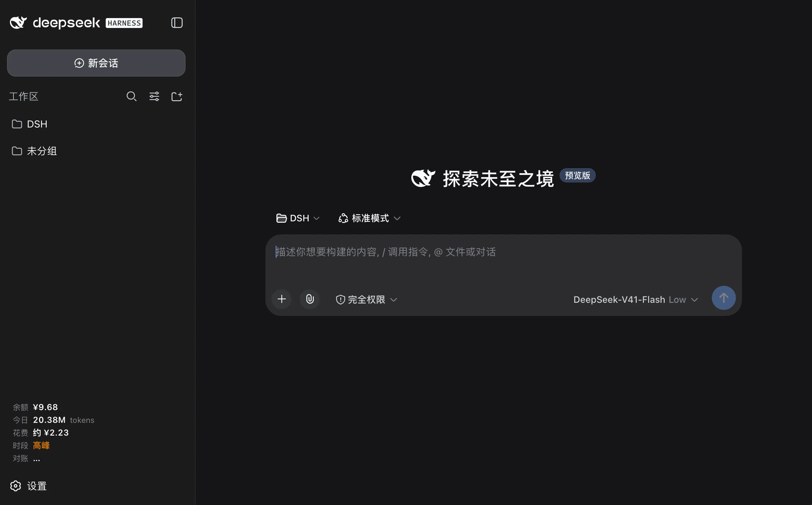812x505 pixels.
Task: Send the message with arrow button
Action: pos(724,298)
